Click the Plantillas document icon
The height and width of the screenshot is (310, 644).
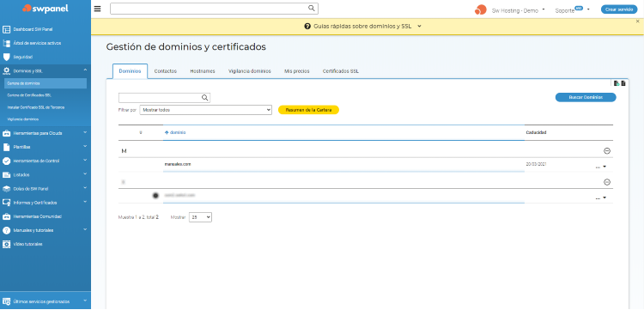coord(6,147)
